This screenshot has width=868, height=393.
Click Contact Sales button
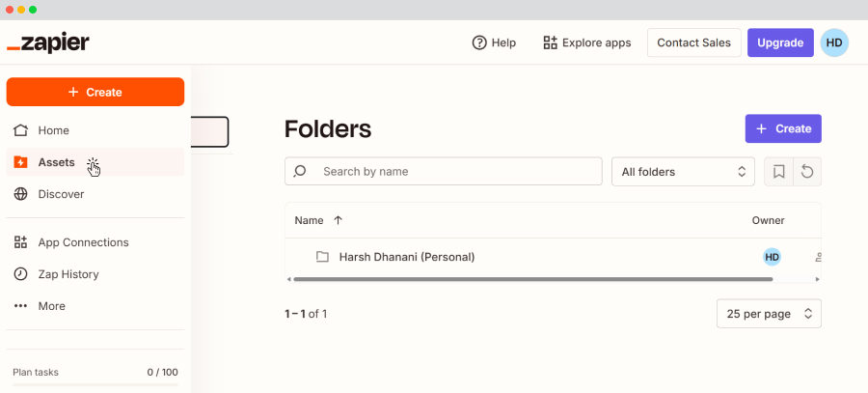(x=694, y=42)
